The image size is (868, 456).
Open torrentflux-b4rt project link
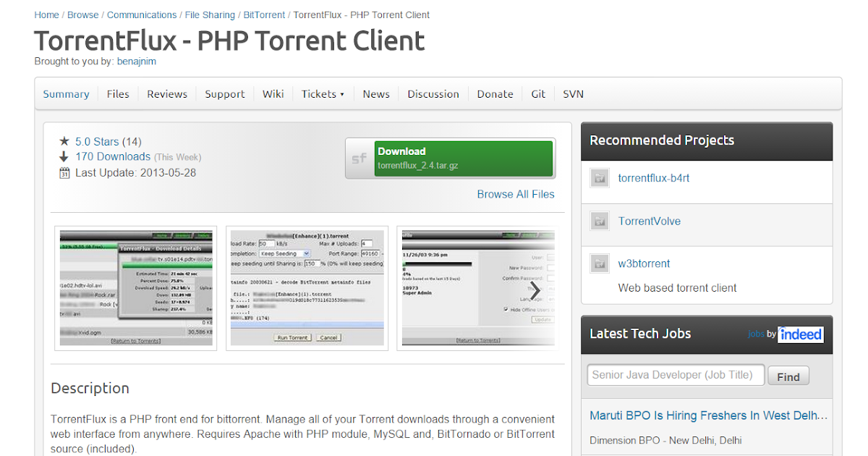[654, 178]
